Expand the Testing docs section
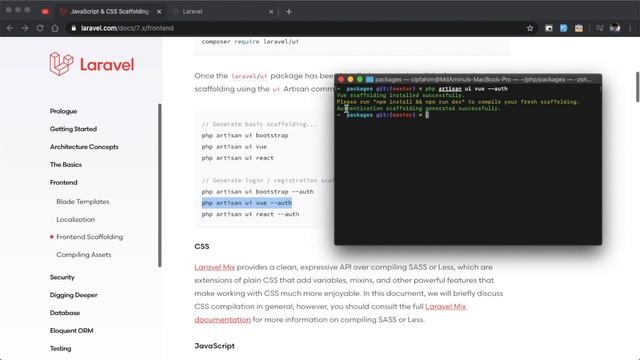 coord(60,349)
